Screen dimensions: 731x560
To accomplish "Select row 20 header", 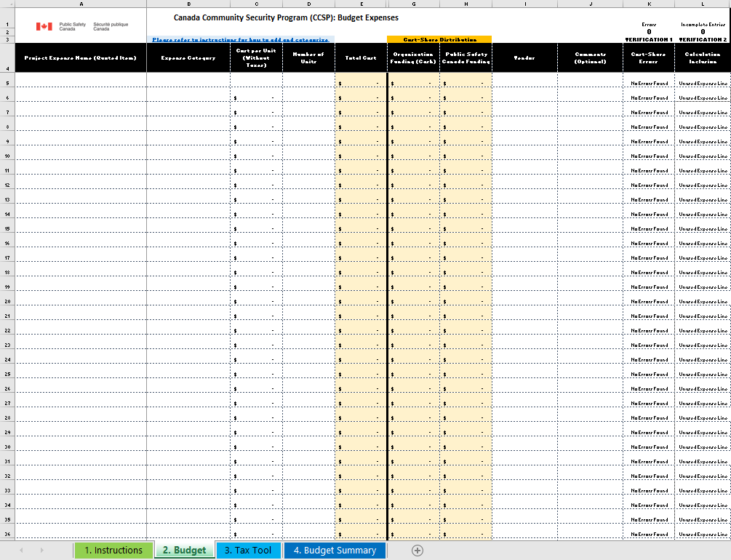I will point(7,302).
